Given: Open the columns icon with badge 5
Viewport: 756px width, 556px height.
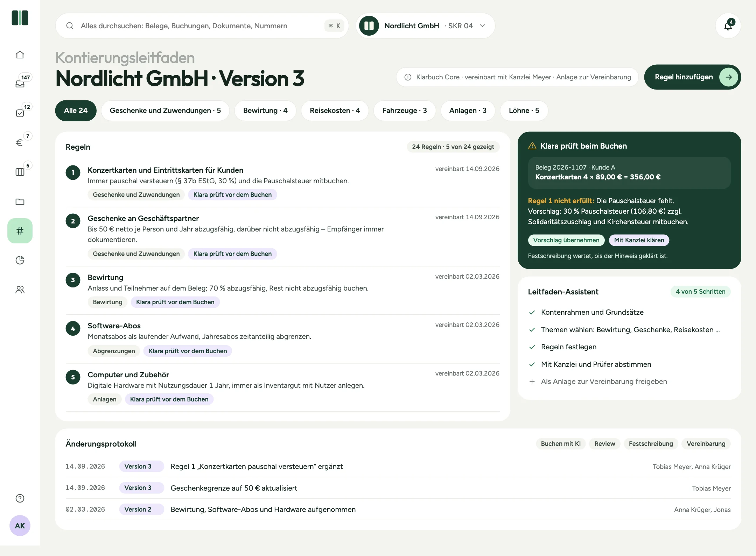Looking at the screenshot, I should coord(20,172).
